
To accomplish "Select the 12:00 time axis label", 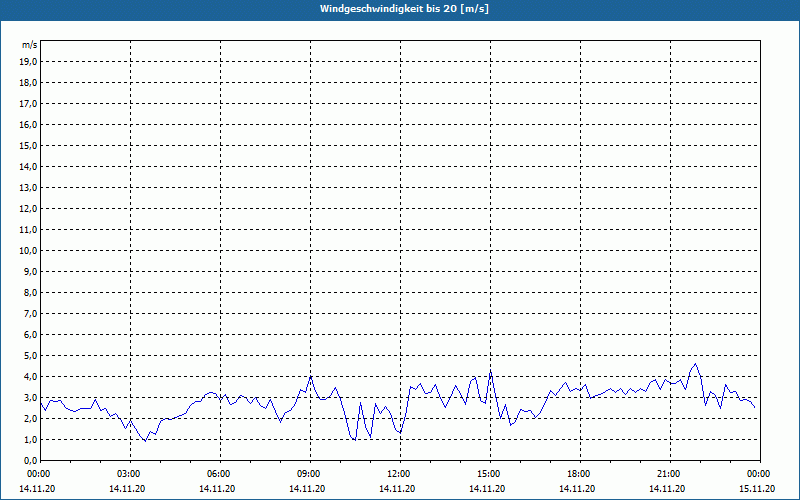I will point(399,474).
